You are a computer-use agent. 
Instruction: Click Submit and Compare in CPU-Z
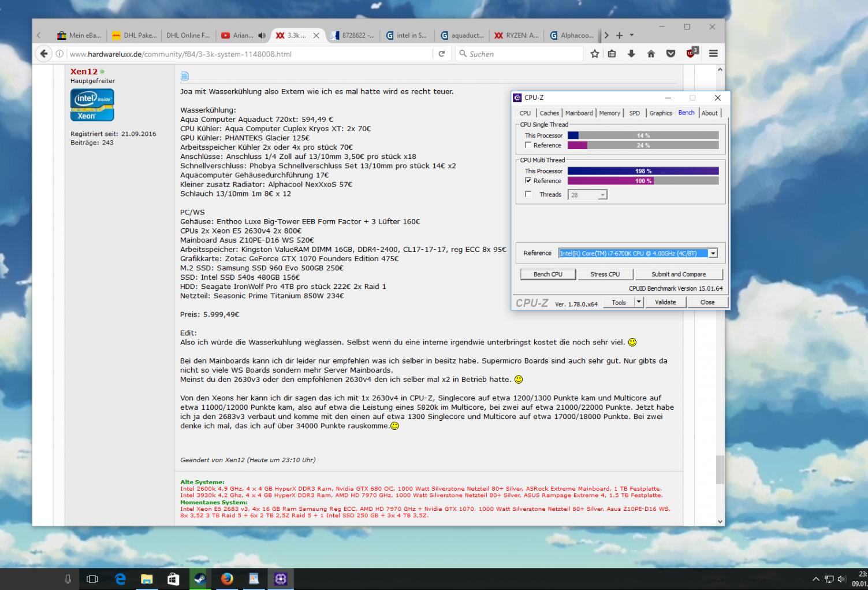[x=679, y=274]
